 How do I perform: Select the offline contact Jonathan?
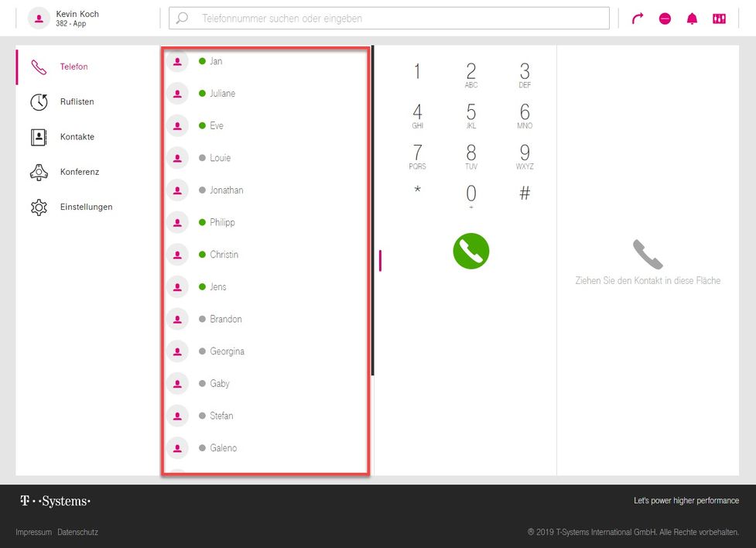tap(265, 190)
